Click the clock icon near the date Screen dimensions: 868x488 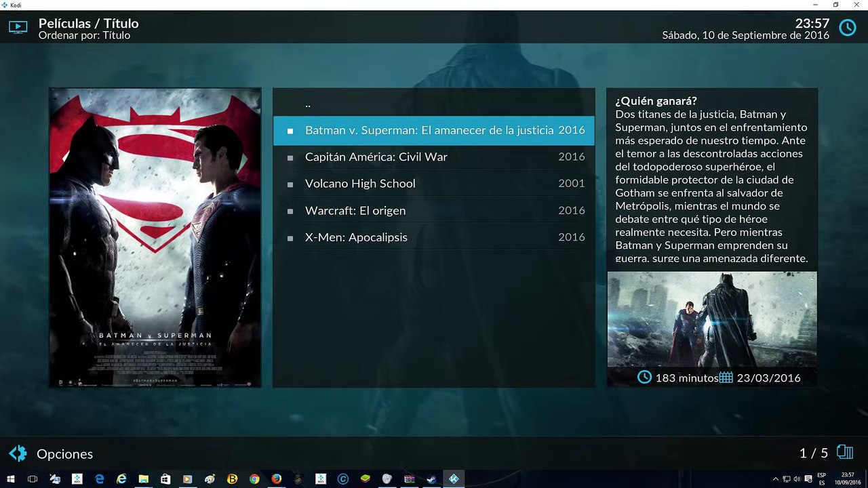coord(848,28)
